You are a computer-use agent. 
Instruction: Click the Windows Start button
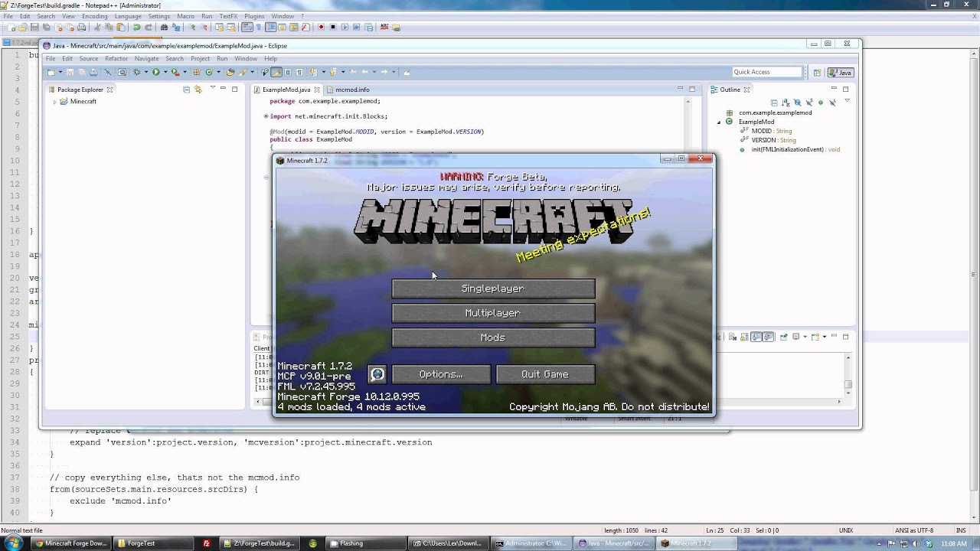point(14,543)
